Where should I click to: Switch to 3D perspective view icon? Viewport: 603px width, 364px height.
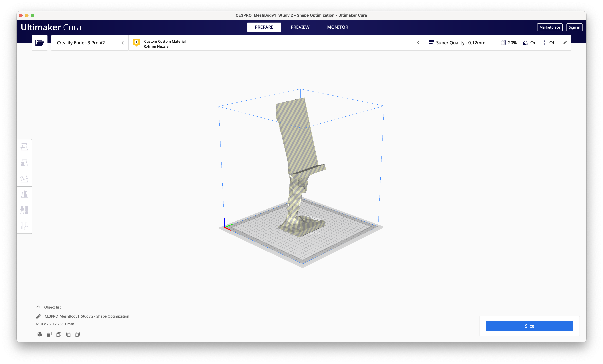point(40,334)
